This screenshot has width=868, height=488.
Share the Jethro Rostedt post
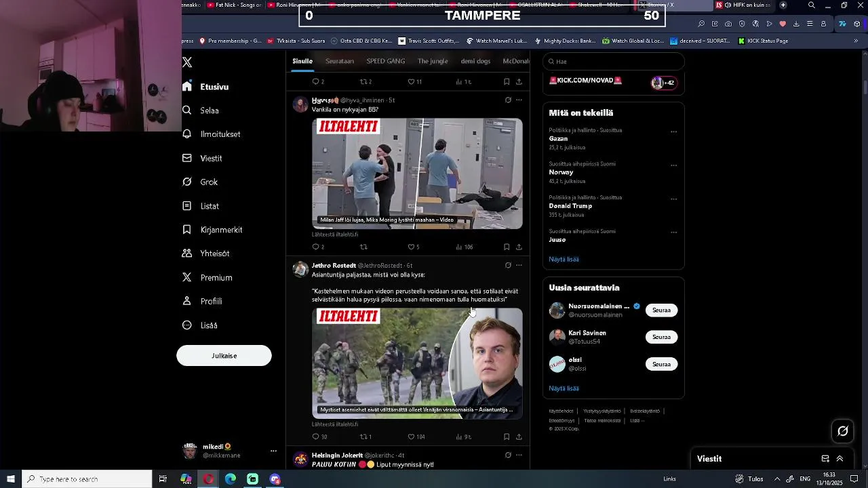[519, 436]
